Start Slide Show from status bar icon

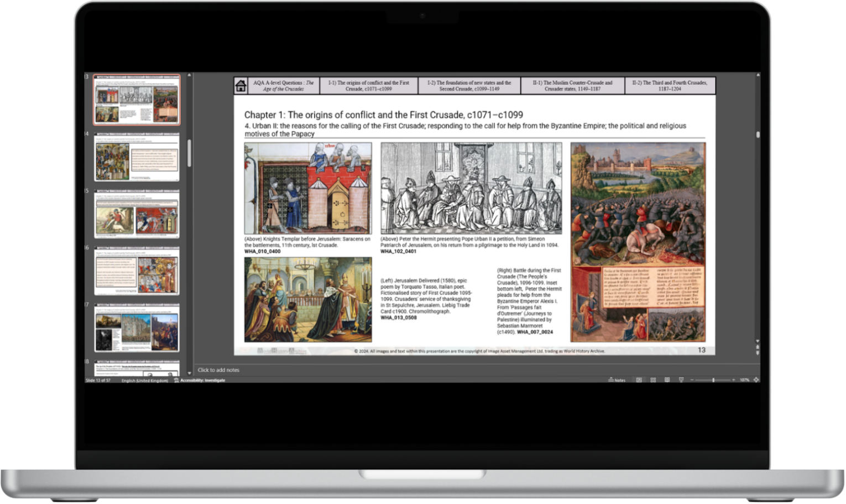click(681, 380)
